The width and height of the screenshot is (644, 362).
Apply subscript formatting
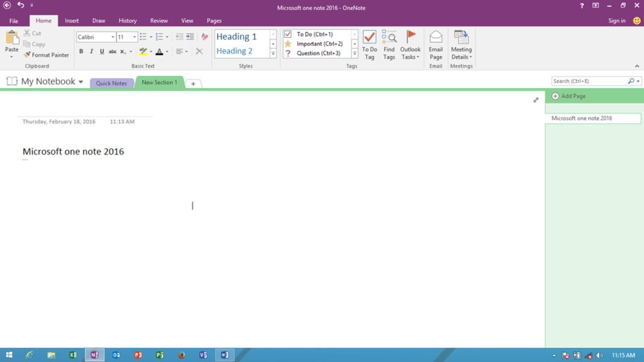point(123,52)
